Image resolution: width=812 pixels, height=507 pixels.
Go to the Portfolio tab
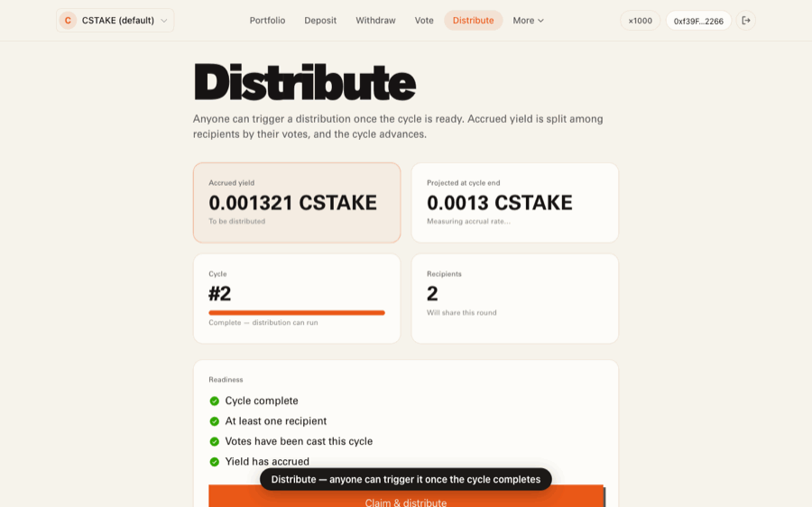click(x=267, y=21)
